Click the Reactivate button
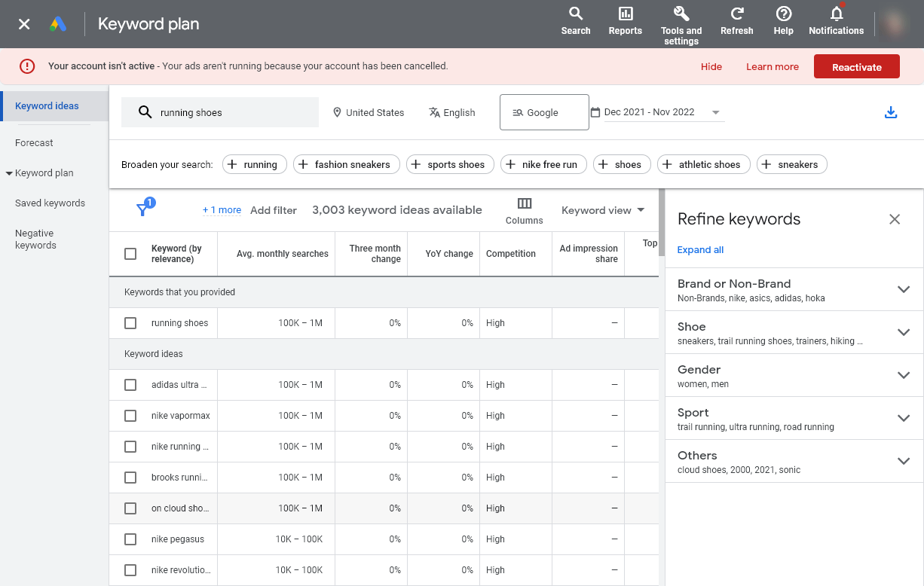Image resolution: width=924 pixels, height=586 pixels. [856, 67]
